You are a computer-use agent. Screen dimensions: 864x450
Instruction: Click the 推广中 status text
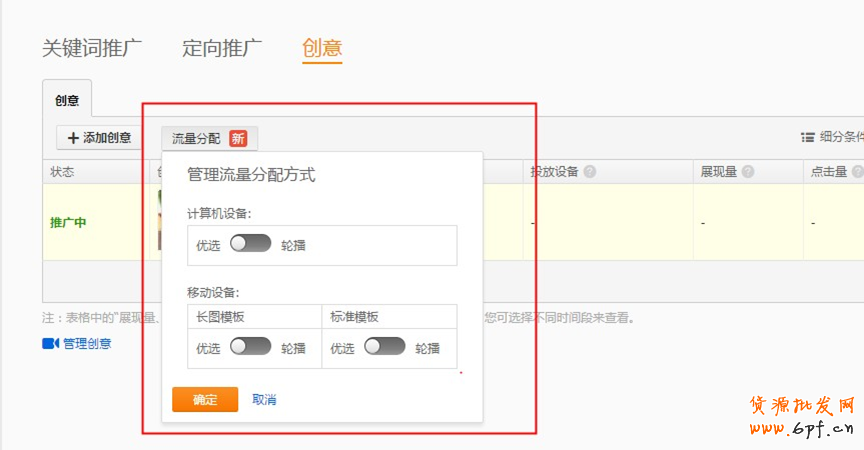tap(68, 222)
